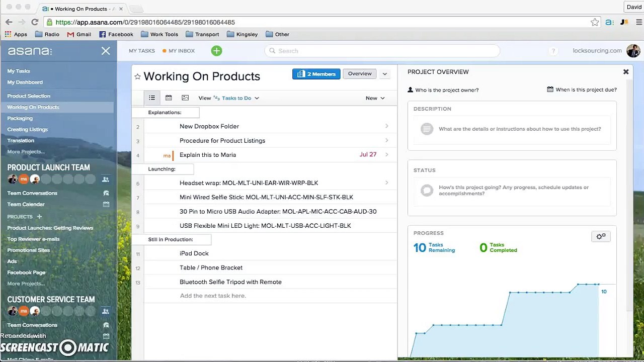Click the 0 Tasks Completed counter

[498, 247]
